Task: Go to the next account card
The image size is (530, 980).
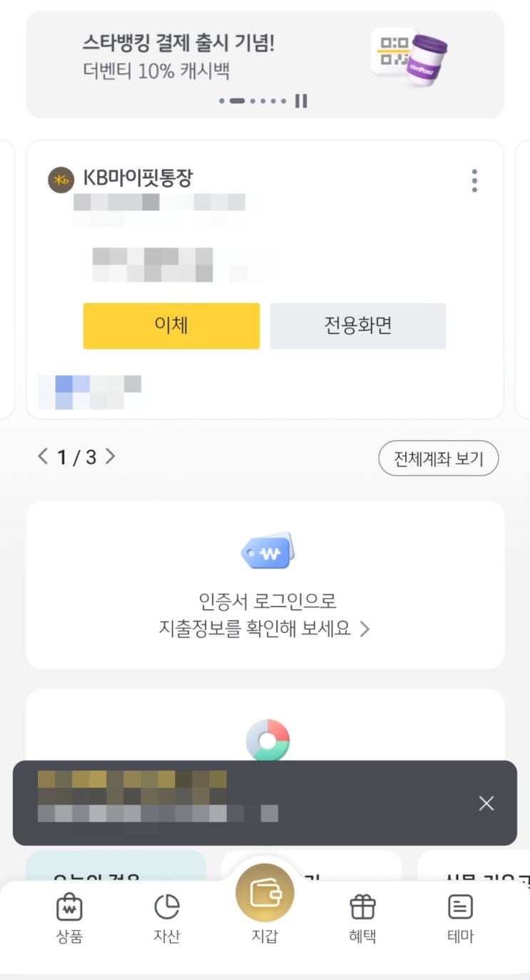Action: click(111, 456)
